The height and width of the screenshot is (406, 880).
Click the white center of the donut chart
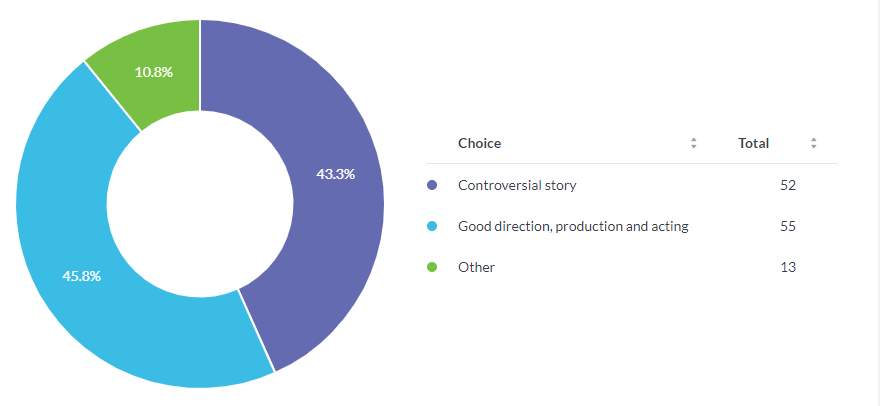200,203
